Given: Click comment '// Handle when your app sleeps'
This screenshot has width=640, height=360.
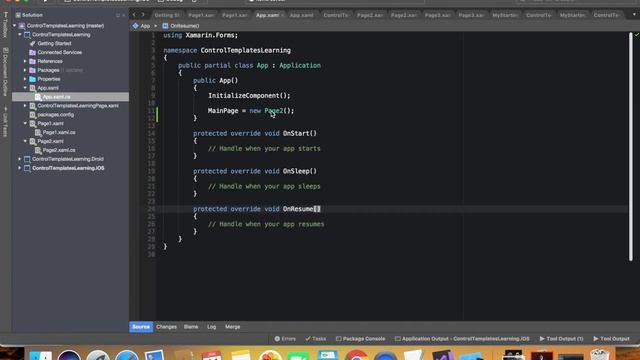Looking at the screenshot, I should pos(264,186).
